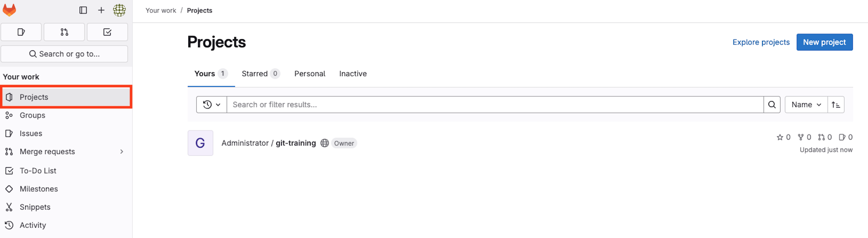Open the git-training project link
The image size is (868, 238).
pyautogui.click(x=295, y=143)
